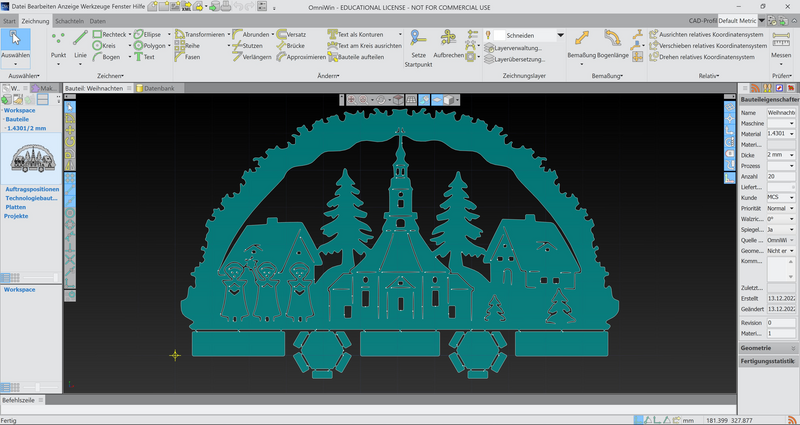Click the Text als Konturen button
Viewport: 800px width, 425px height.
tap(360, 34)
